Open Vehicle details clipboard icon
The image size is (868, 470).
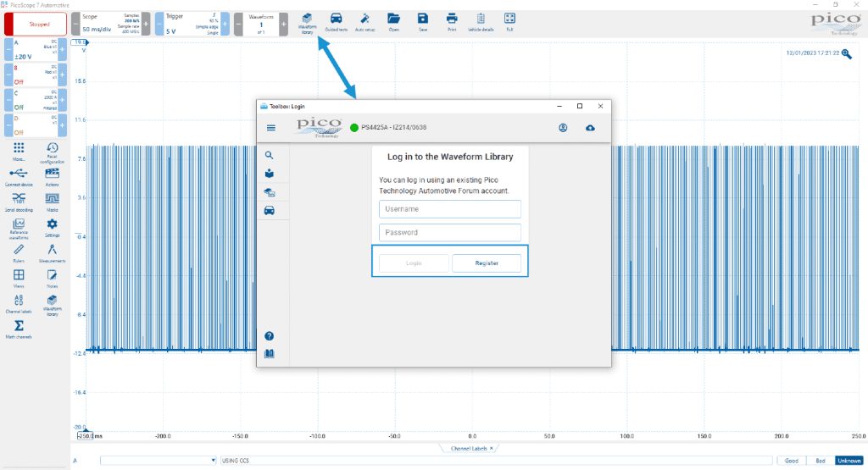point(481,23)
